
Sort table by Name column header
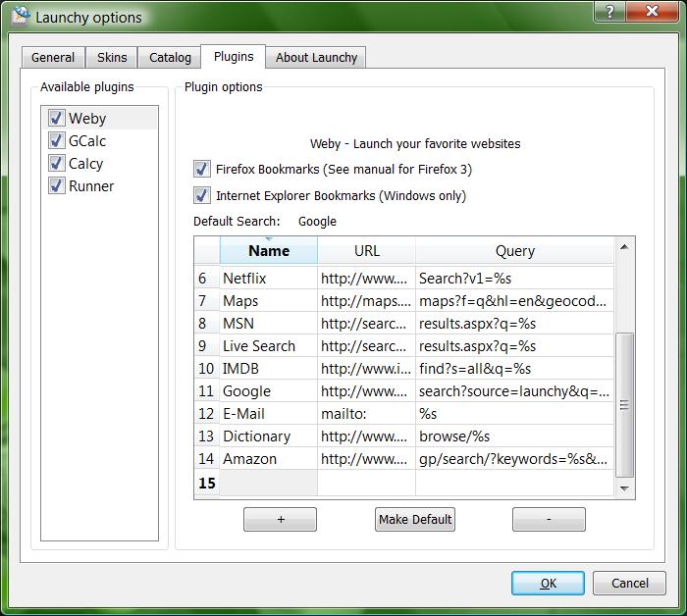coord(269,251)
